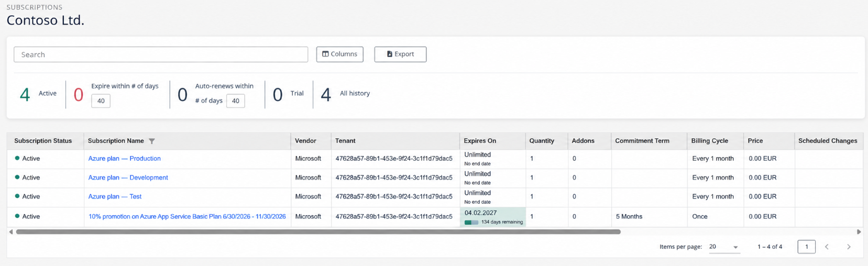Open Azure plan — Development subscription
The height and width of the screenshot is (266, 868).
[128, 178]
